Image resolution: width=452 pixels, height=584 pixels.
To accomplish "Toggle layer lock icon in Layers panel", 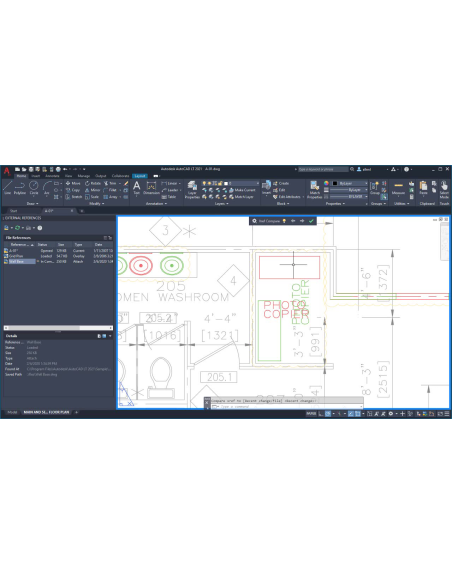I will [x=220, y=183].
